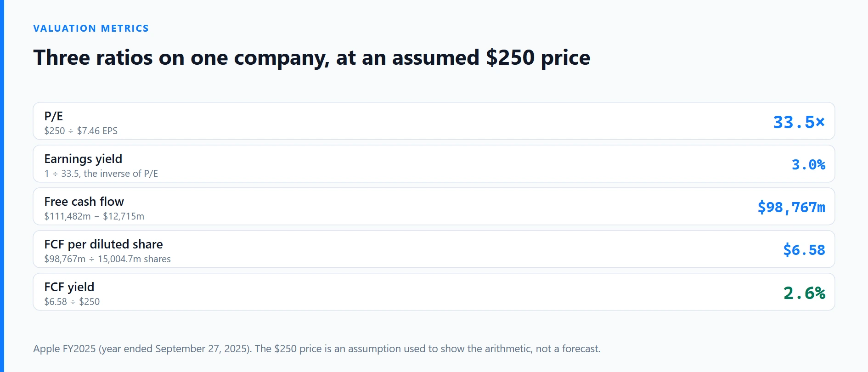
Task: Click the blue vertical accent bar
Action: click(x=2, y=186)
